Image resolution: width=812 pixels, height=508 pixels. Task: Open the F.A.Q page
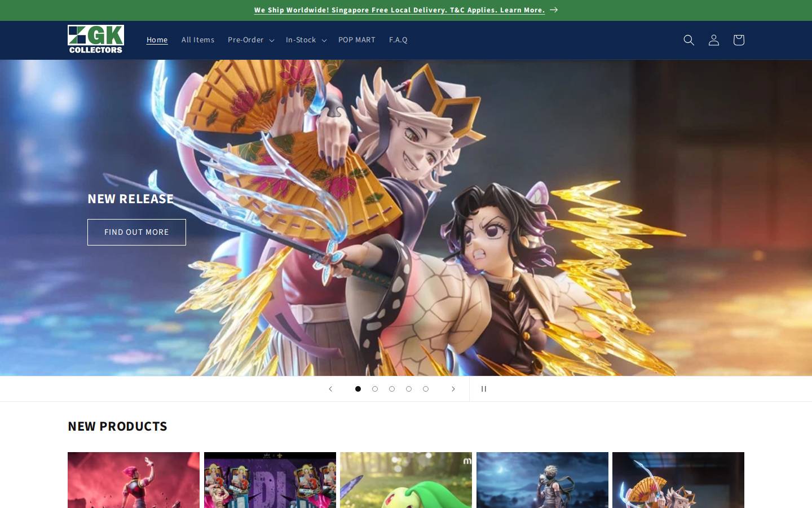point(398,40)
